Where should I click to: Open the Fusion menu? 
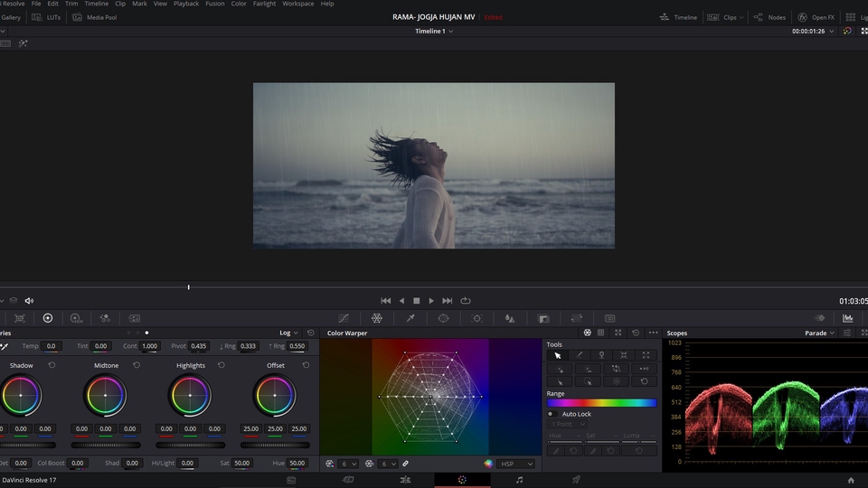tap(215, 4)
